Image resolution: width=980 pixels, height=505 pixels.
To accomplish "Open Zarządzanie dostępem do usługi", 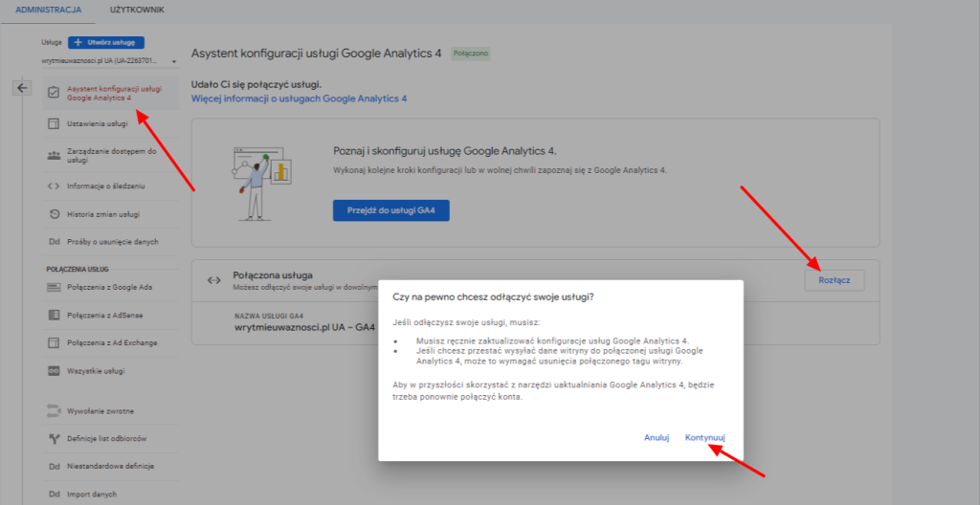I will [111, 156].
